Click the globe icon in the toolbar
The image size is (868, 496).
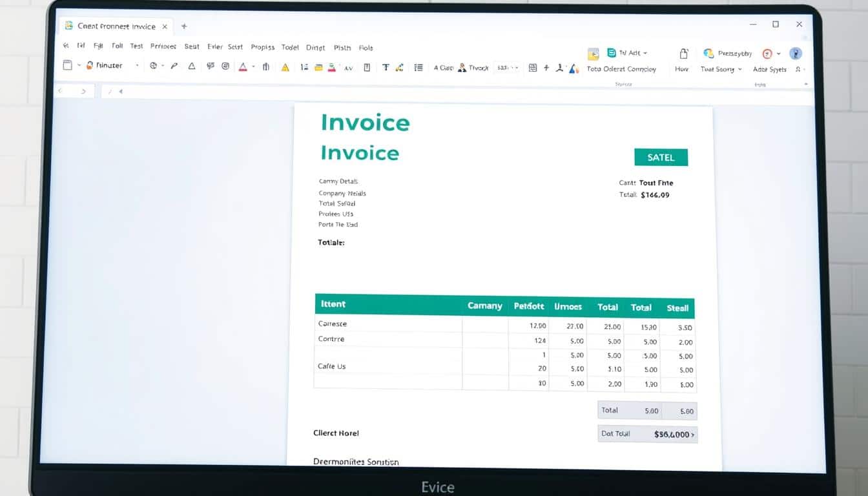(153, 66)
